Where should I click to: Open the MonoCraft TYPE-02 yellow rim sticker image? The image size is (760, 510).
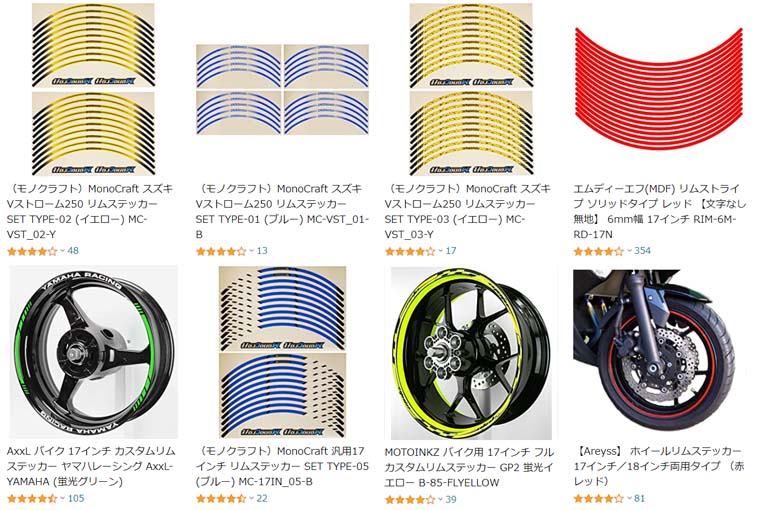pyautogui.click(x=93, y=89)
